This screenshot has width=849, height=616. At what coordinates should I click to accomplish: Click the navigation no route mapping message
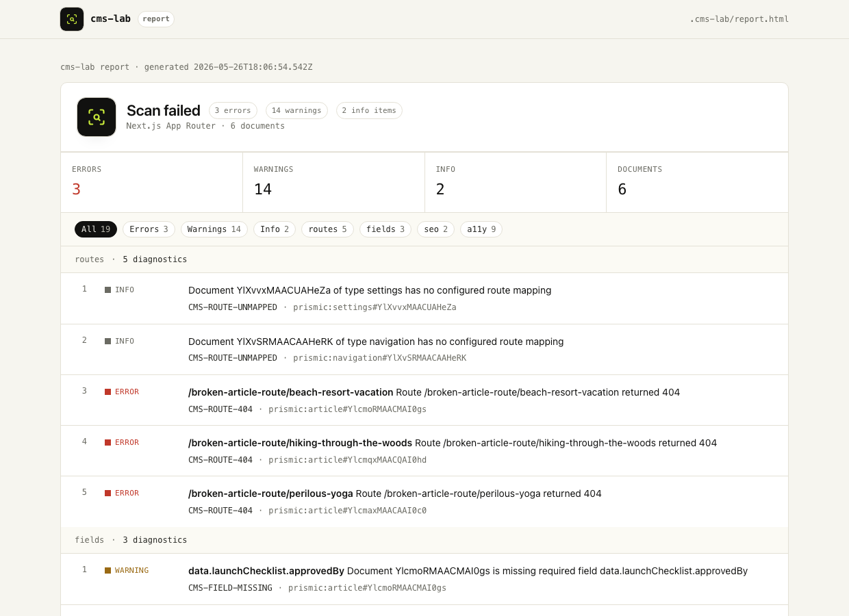(x=376, y=342)
